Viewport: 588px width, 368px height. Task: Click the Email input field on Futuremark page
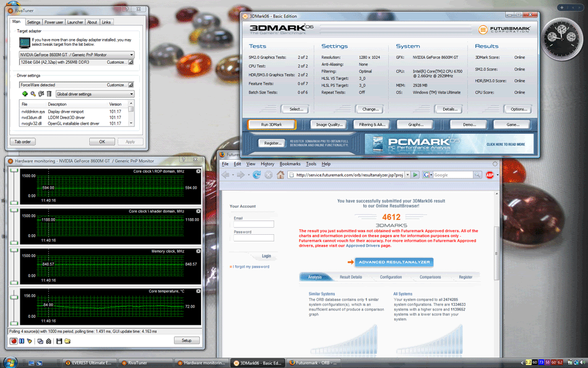[254, 224]
